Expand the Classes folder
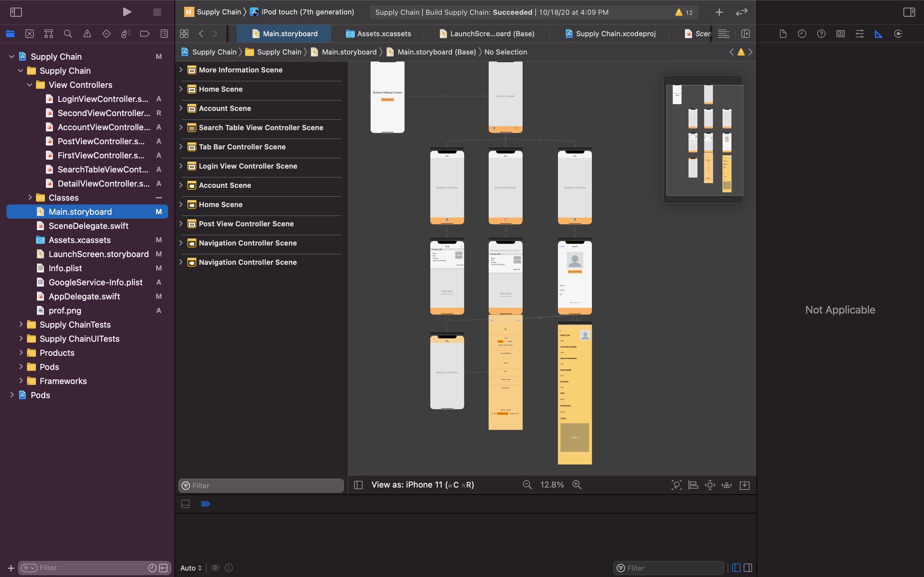Image resolution: width=924 pixels, height=577 pixels. point(30,197)
